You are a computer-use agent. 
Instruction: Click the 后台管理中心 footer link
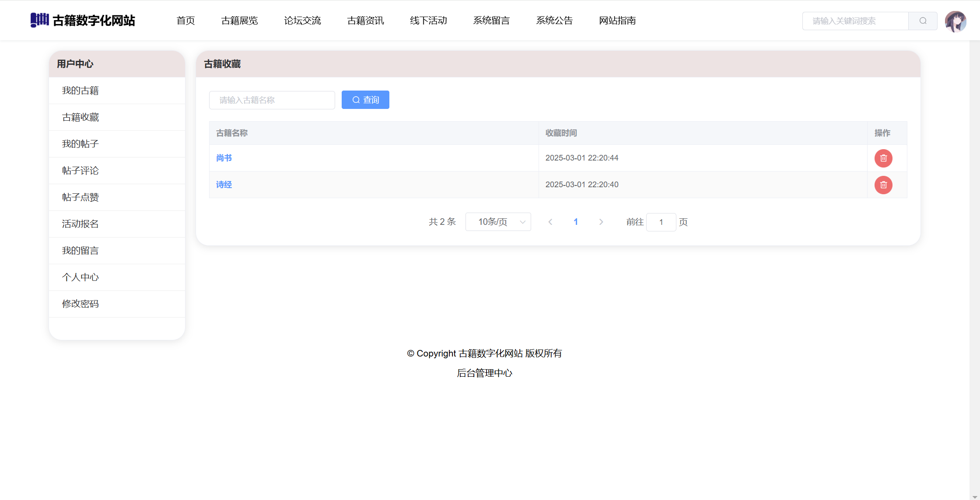click(484, 373)
